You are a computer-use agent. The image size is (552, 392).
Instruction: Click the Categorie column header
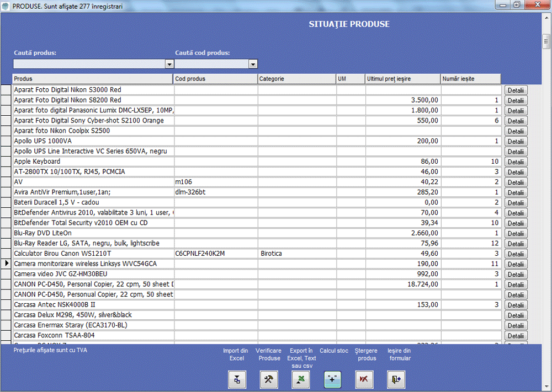[x=297, y=79]
